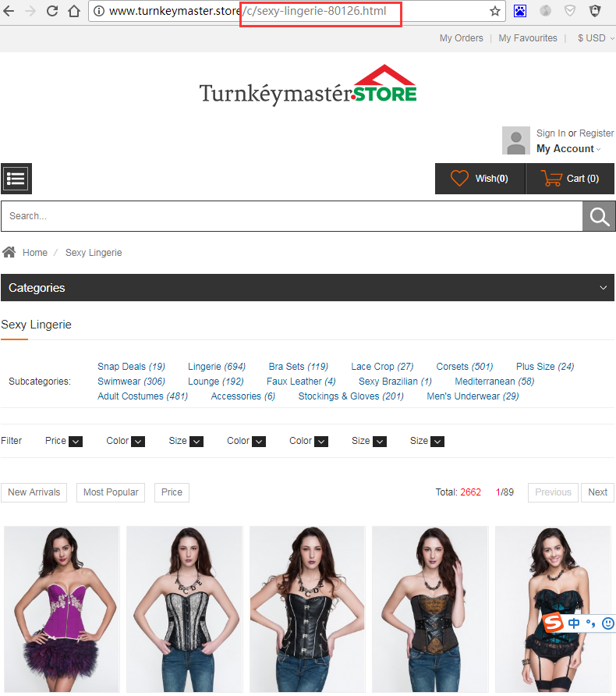The height and width of the screenshot is (696, 616).
Task: Open the shopping Cart icon
Action: point(552,179)
